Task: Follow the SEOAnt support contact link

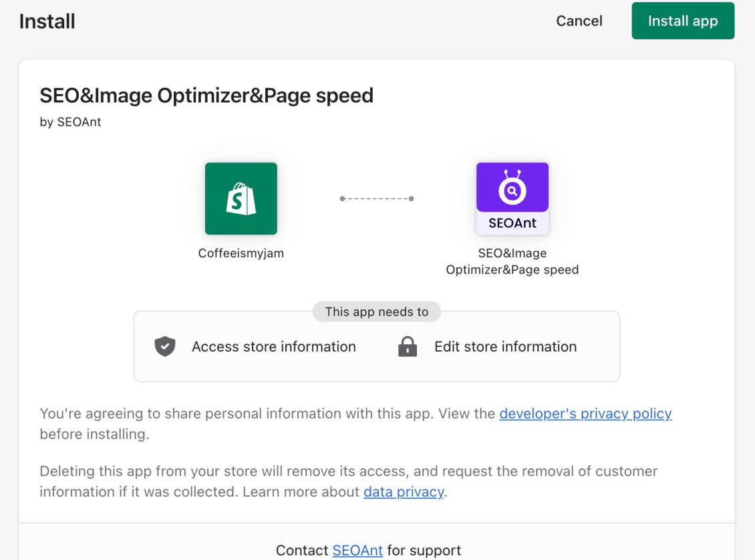Action: pos(357,550)
